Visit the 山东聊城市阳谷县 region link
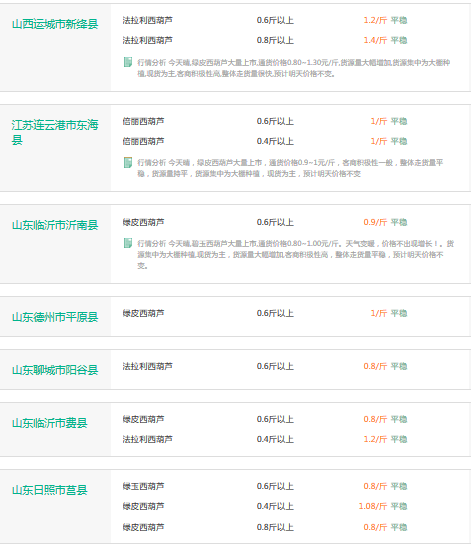The height and width of the screenshot is (547, 471). click(x=55, y=370)
